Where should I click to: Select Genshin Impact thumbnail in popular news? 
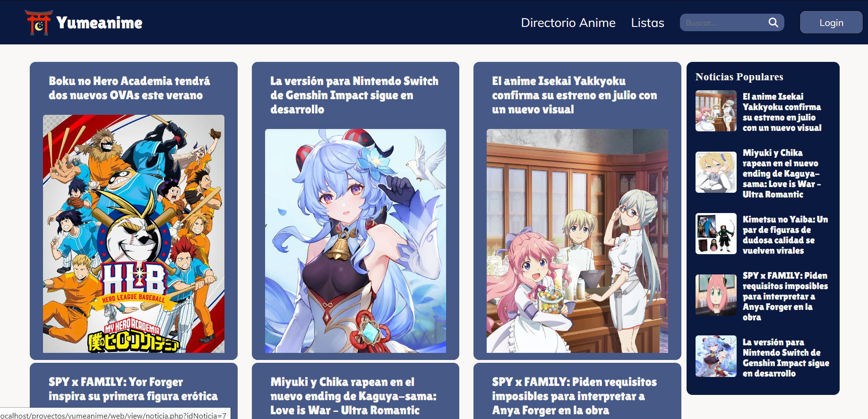click(715, 356)
